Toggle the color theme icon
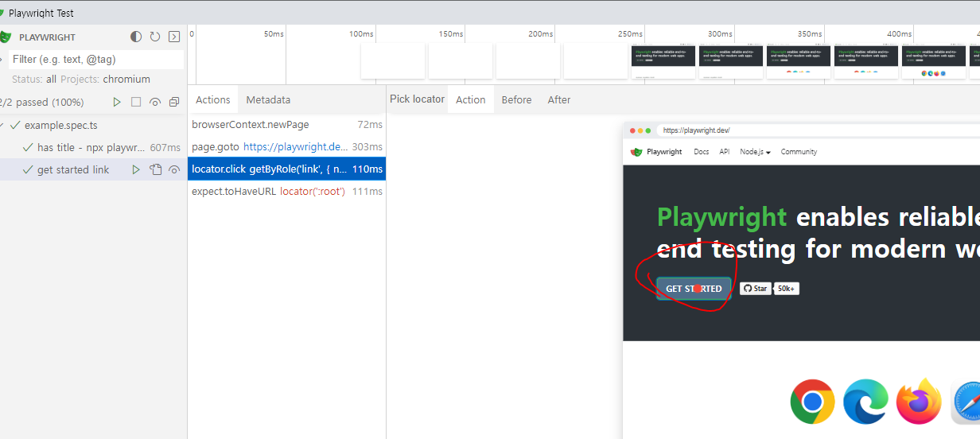The image size is (980, 439). point(136,37)
